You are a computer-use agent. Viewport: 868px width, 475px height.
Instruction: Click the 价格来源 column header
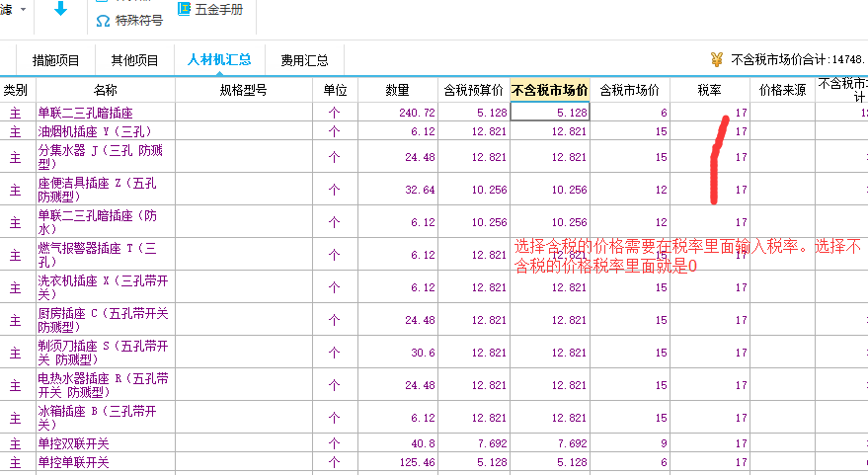pos(782,90)
